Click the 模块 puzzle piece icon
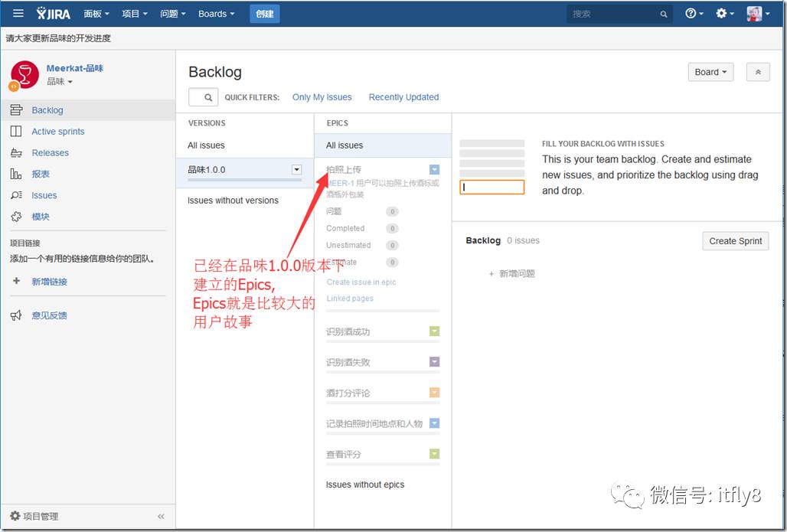787x532 pixels. (x=16, y=217)
